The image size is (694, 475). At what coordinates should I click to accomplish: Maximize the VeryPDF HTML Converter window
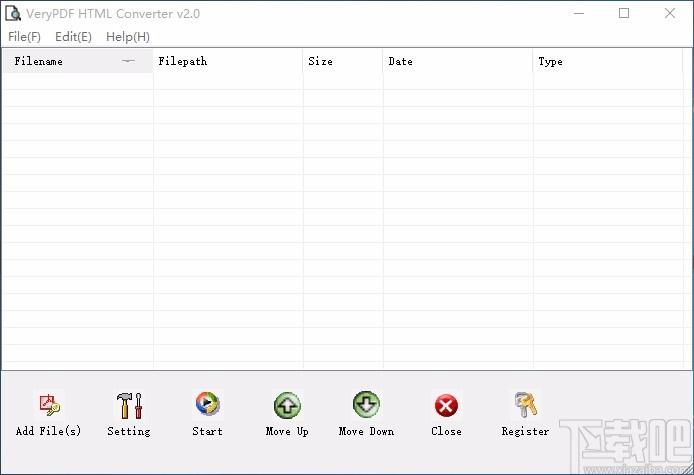624,13
